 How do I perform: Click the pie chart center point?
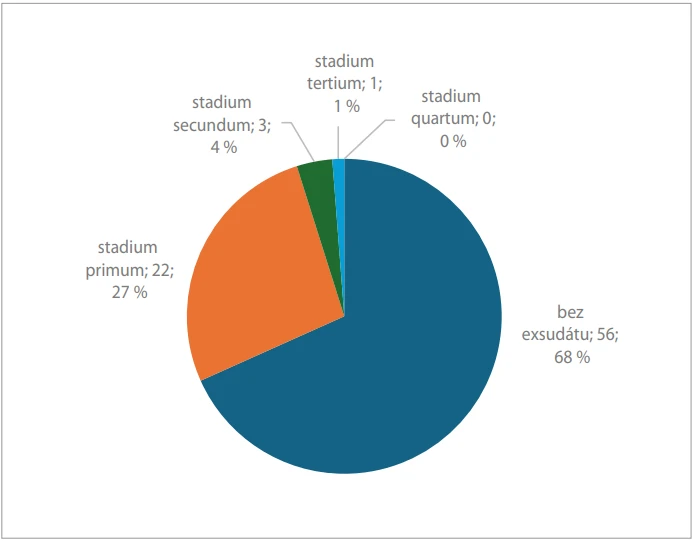[x=344, y=316]
